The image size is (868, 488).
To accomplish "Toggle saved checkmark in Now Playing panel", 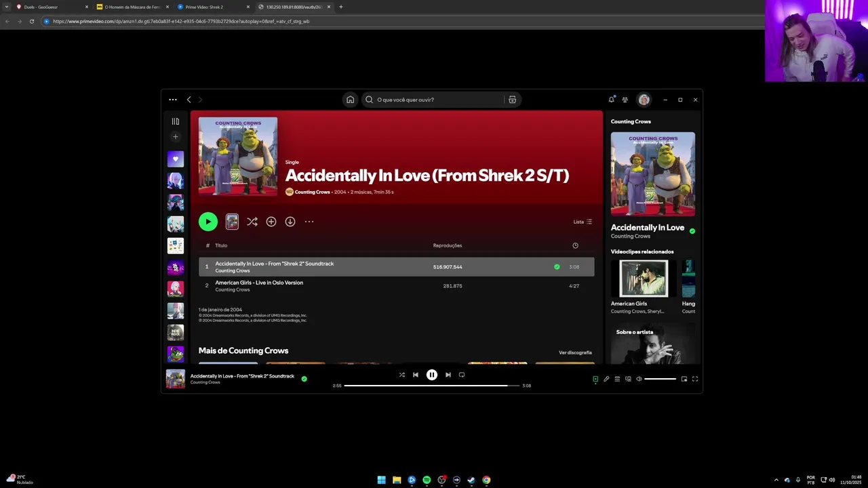I will 692,231.
